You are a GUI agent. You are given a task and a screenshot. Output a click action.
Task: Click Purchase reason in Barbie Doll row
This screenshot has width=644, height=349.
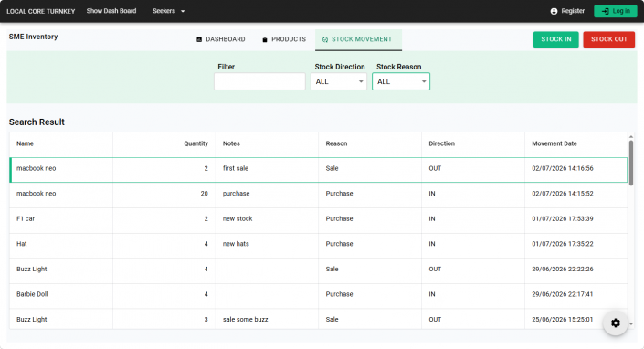click(339, 294)
